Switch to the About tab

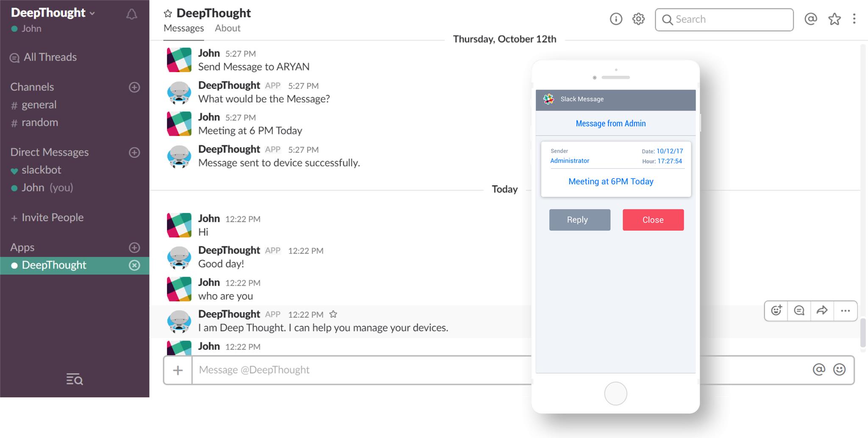click(x=228, y=28)
